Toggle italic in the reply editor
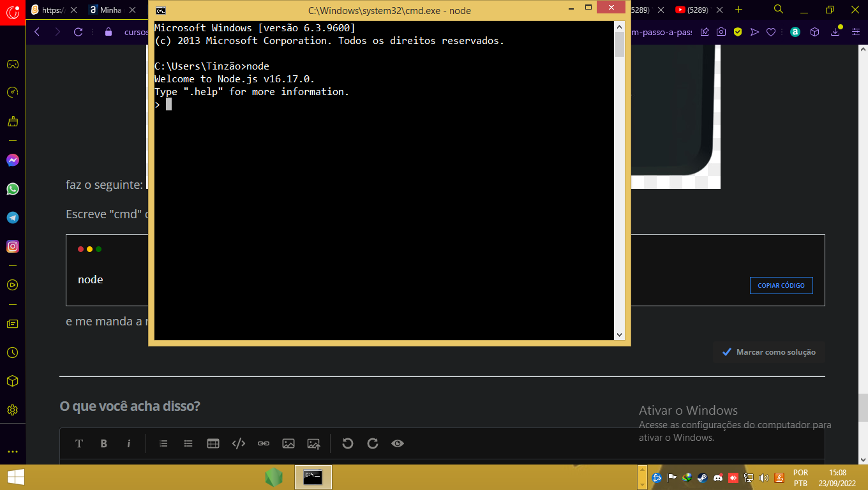 (129, 443)
